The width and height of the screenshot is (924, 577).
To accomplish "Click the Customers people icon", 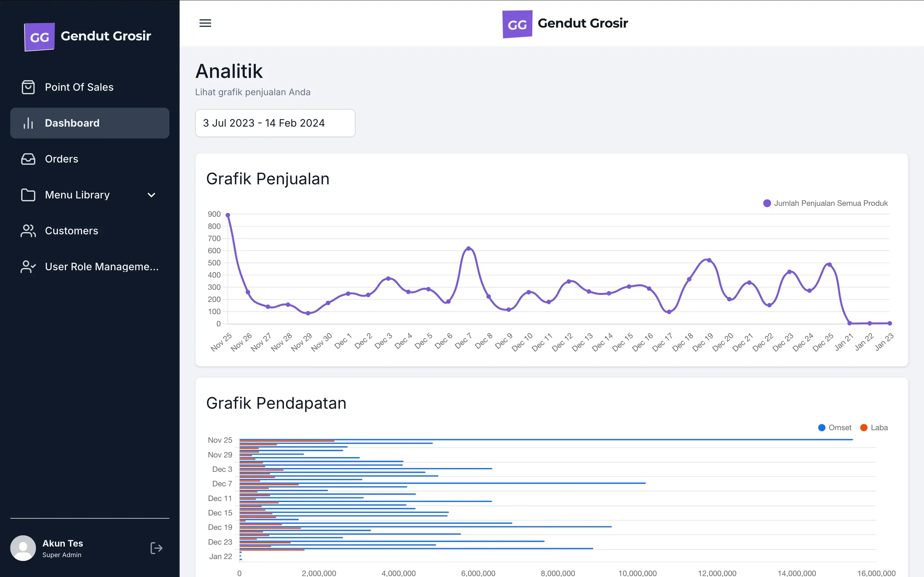I will coord(28,231).
